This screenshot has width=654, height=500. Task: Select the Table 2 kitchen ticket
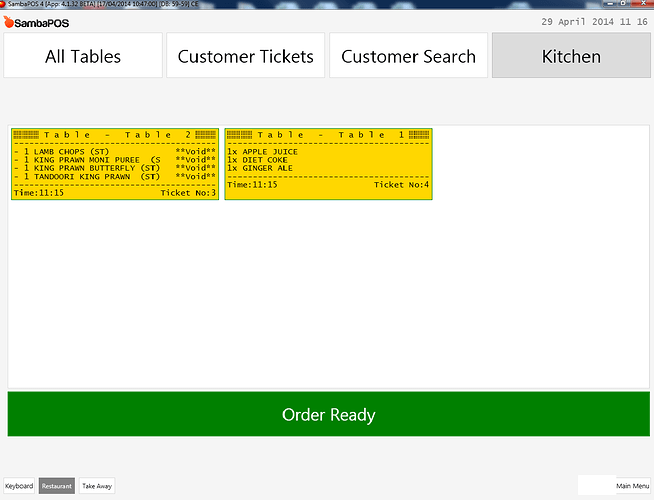pos(115,164)
